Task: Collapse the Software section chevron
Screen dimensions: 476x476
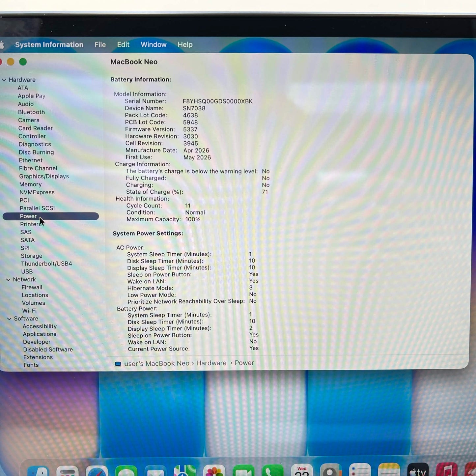Action: pyautogui.click(x=9, y=319)
